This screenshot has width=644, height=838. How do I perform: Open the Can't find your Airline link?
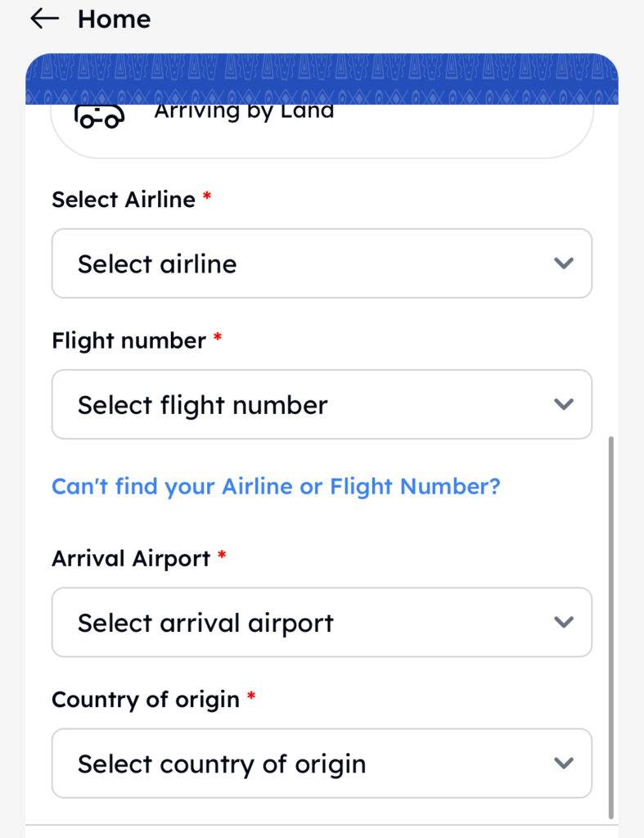pyautogui.click(x=276, y=487)
